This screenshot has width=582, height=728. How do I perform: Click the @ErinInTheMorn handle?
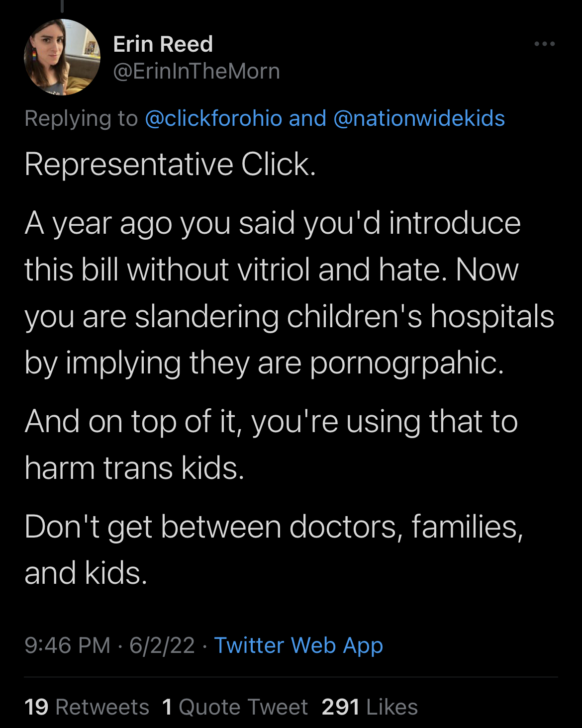[196, 71]
